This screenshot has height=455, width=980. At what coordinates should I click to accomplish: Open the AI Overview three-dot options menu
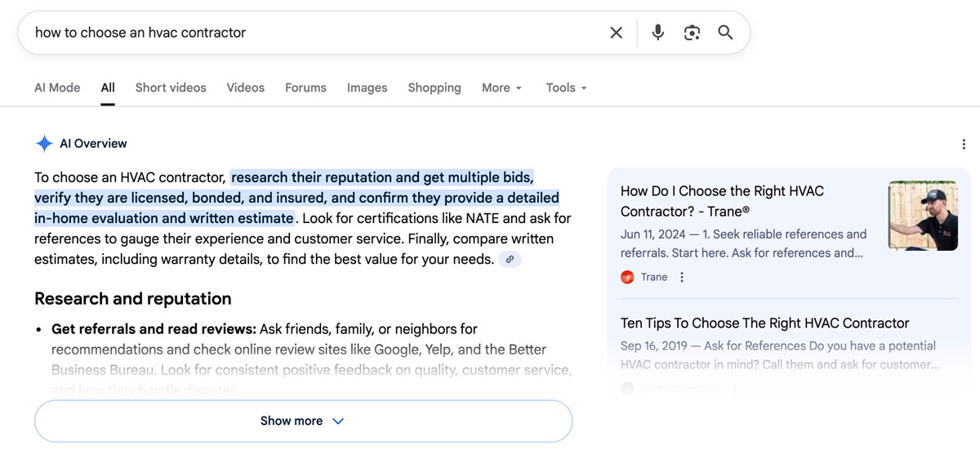tap(964, 145)
